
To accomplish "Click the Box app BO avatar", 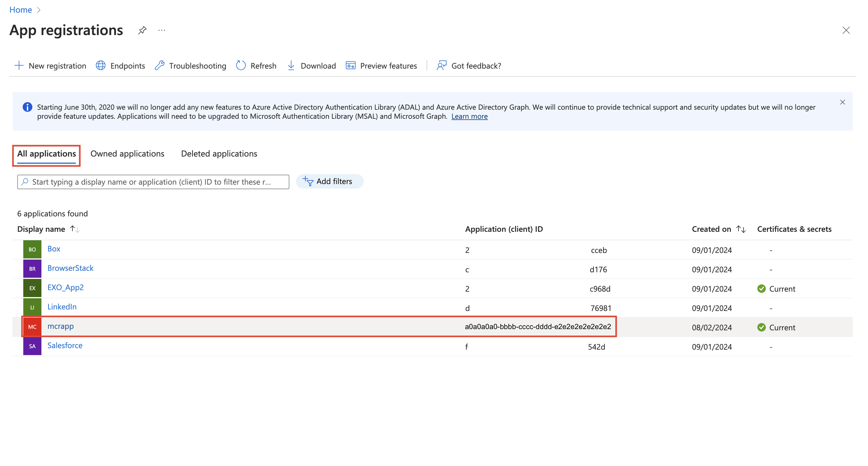I will point(32,250).
